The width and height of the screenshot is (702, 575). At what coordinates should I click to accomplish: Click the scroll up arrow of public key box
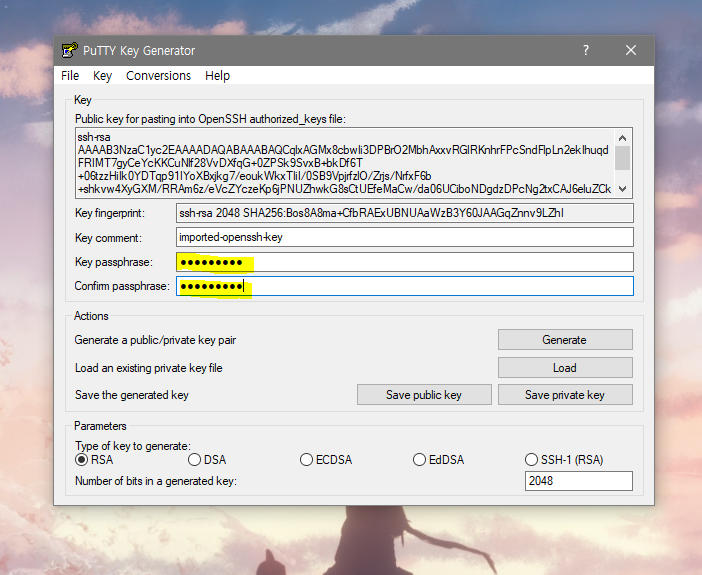[x=622, y=137]
